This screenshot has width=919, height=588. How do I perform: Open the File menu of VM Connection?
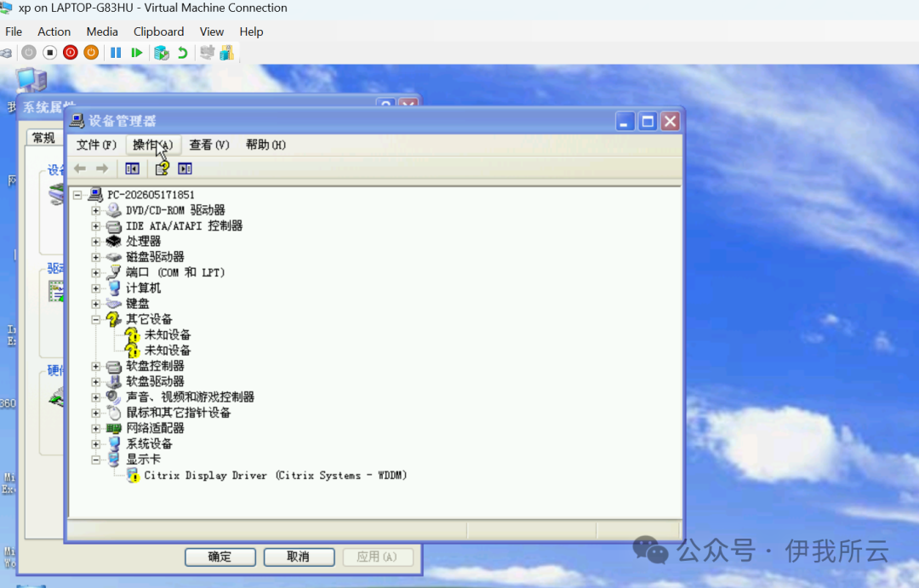[14, 31]
